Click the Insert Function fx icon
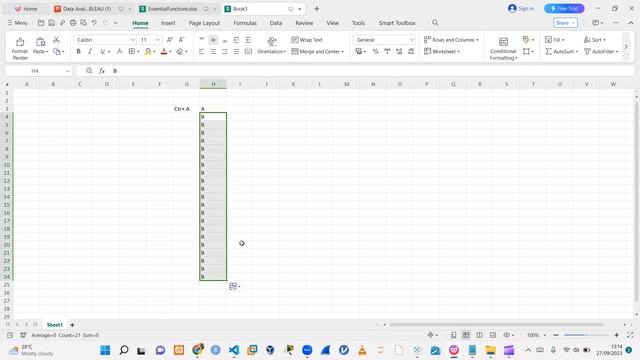Screen dimensions: 640x360 coord(102,71)
